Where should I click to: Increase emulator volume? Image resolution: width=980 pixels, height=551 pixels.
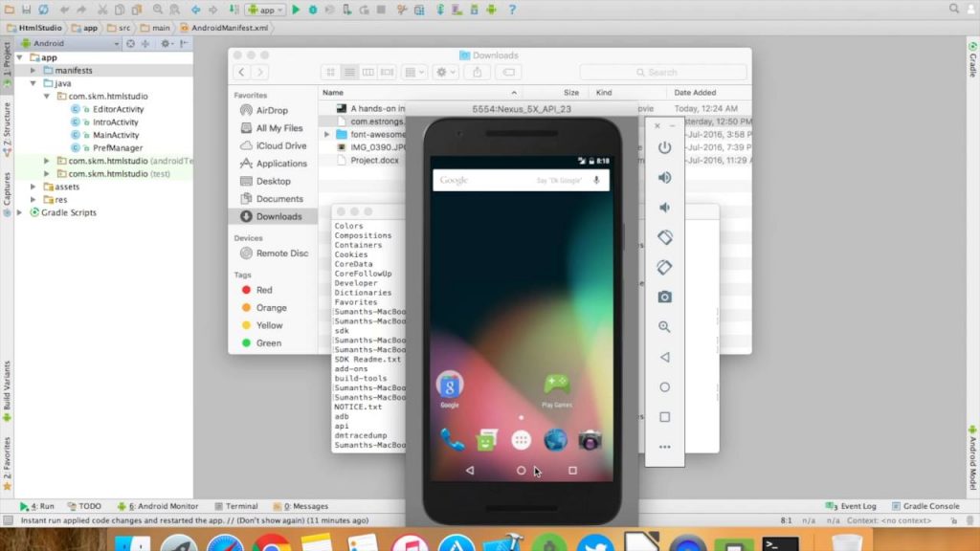[664, 179]
